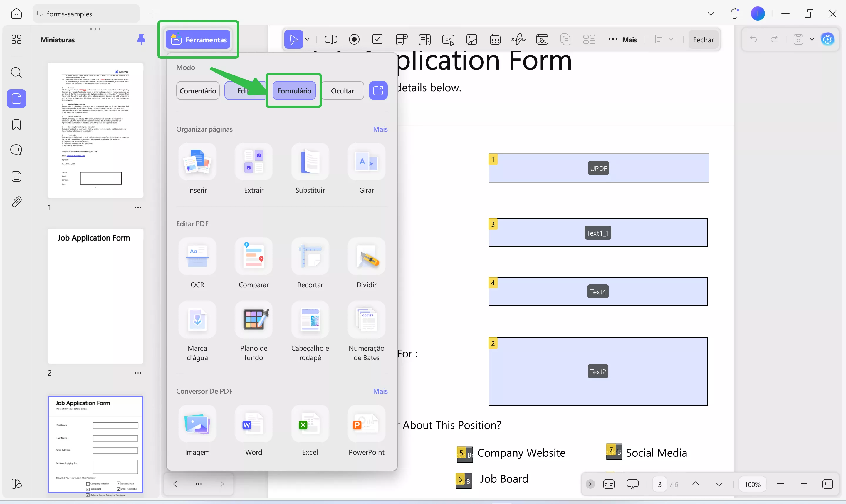This screenshot has width=846, height=504.
Task: Click the Social Media checkbox field
Action: (x=614, y=452)
